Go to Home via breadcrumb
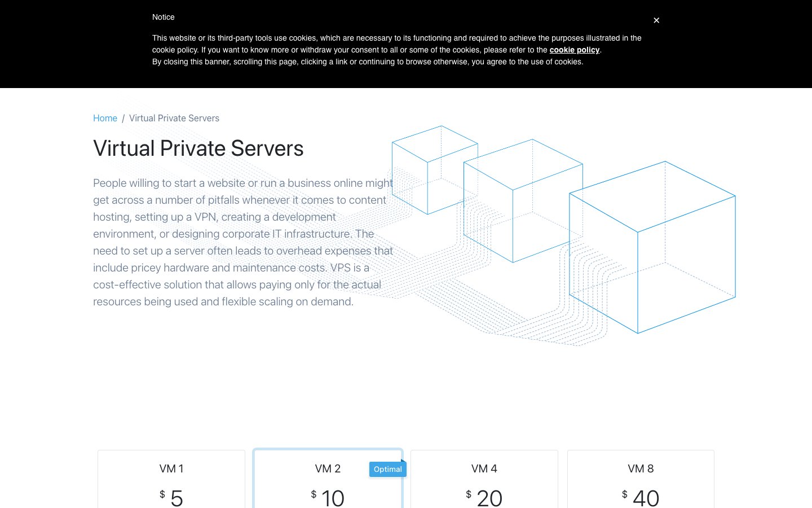812x508 pixels. 105,118
